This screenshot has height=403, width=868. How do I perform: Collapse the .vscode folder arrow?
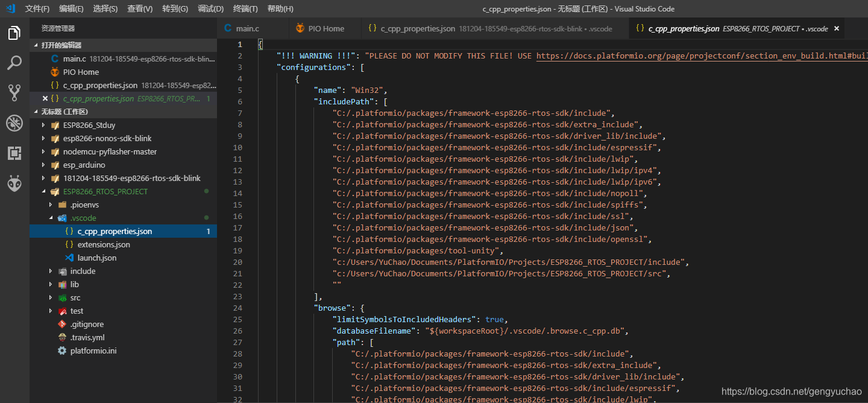(51, 218)
